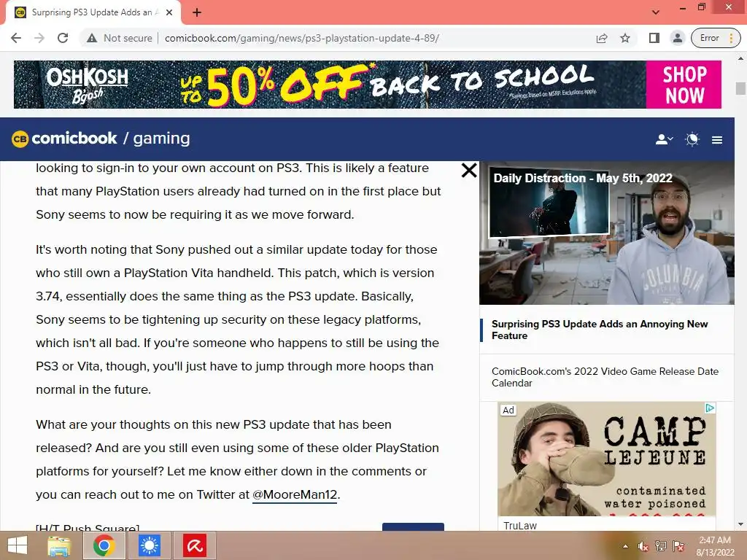747x560 pixels.
Task: Open the Chrome profile avatar
Action: pos(677,38)
